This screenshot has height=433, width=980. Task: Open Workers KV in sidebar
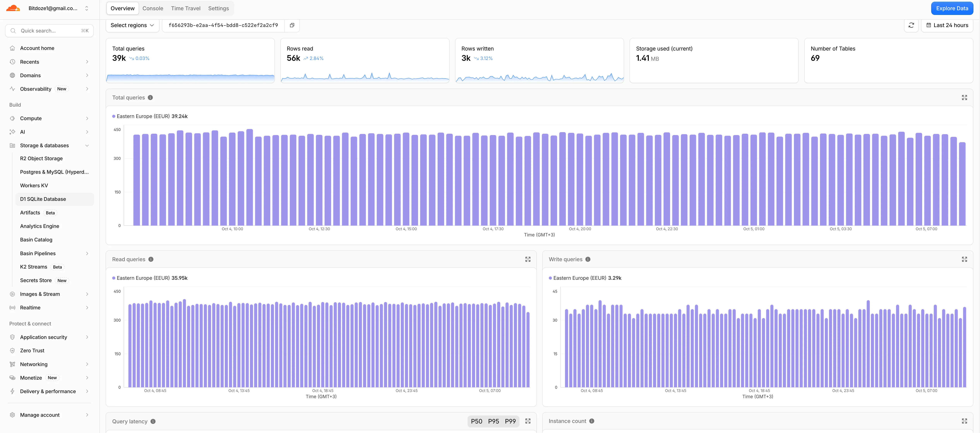coord(34,185)
